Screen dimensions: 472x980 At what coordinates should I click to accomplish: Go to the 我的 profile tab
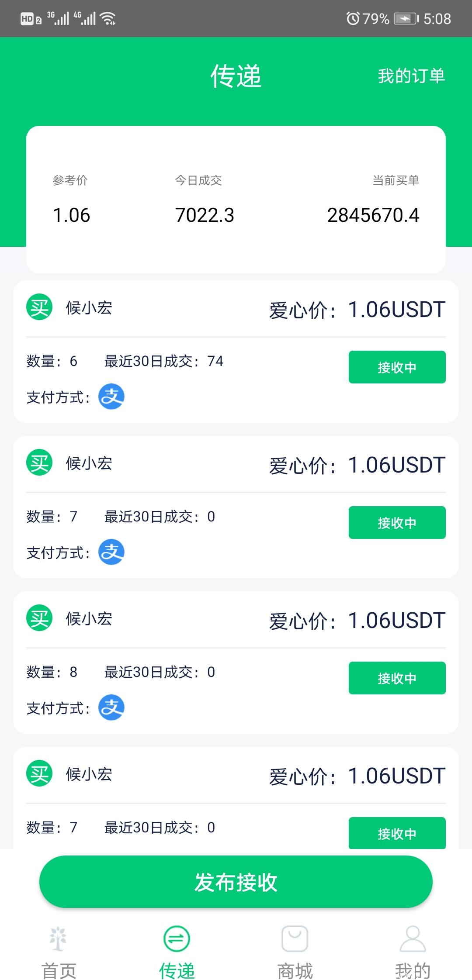pos(413,952)
